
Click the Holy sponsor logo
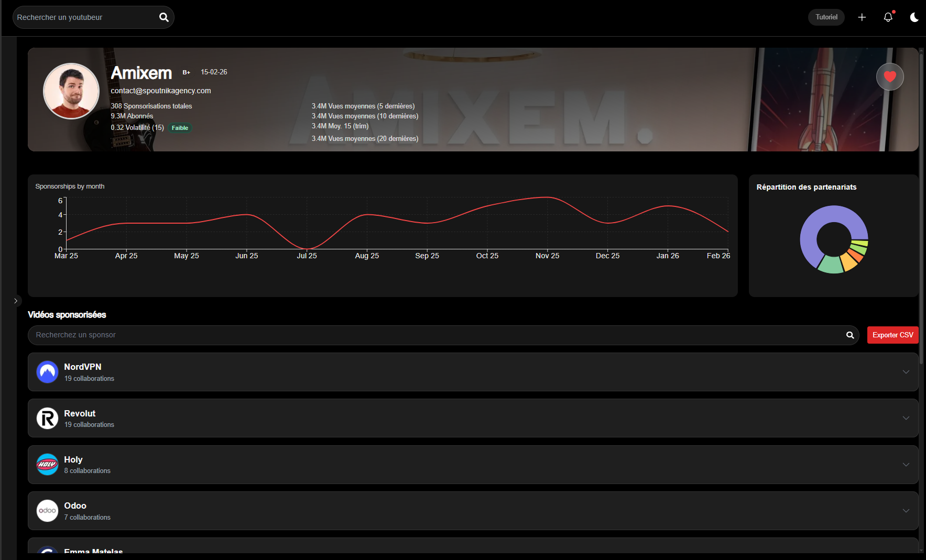pyautogui.click(x=47, y=464)
